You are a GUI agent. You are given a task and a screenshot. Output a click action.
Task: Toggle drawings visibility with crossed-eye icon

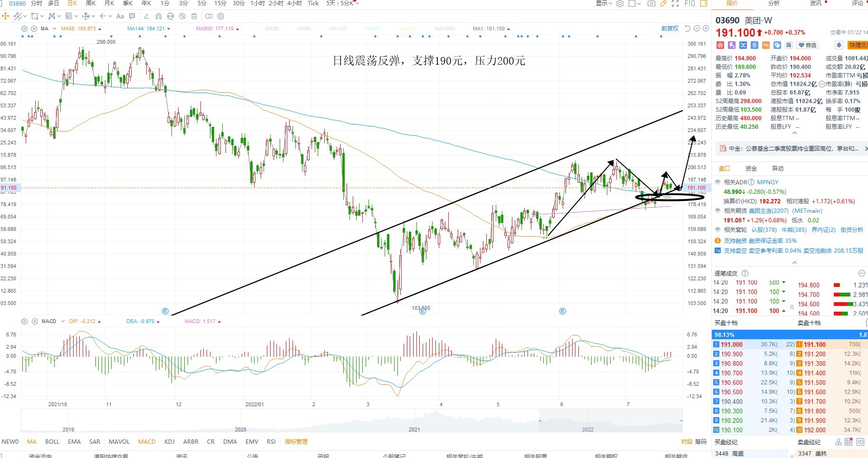(182, 16)
